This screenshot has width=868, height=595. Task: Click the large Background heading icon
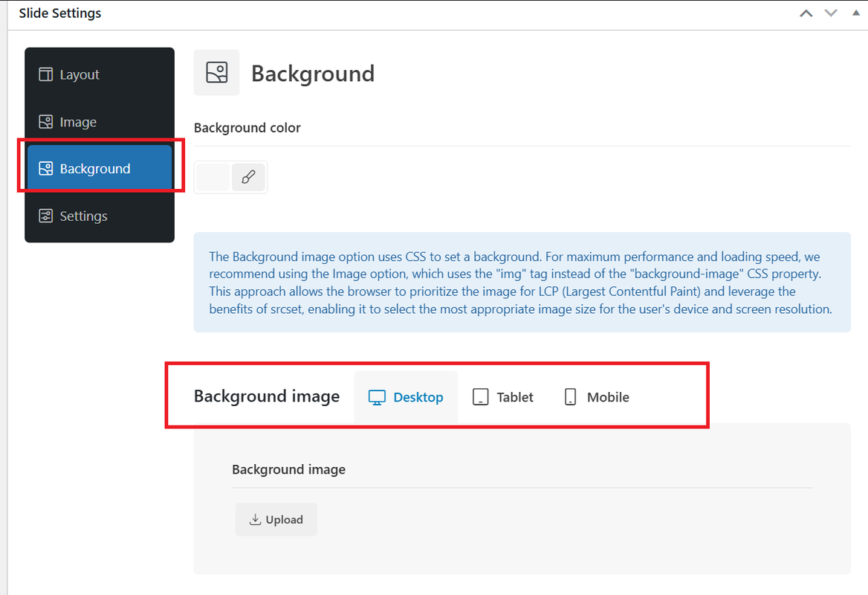pyautogui.click(x=216, y=73)
